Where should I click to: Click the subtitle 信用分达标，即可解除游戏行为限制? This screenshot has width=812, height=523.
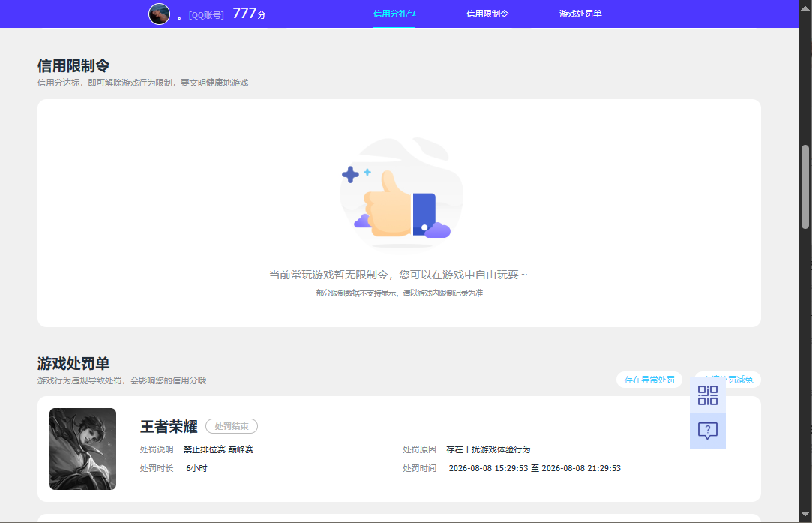[x=143, y=83]
